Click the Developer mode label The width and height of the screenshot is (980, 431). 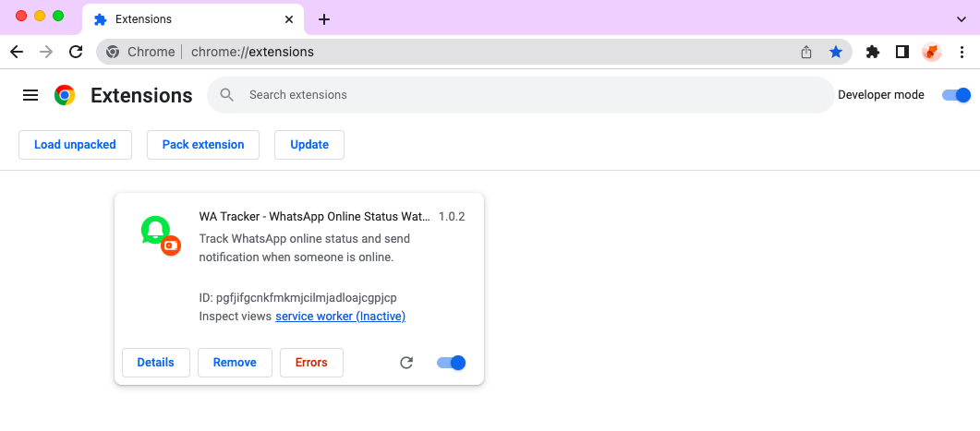[x=880, y=95]
